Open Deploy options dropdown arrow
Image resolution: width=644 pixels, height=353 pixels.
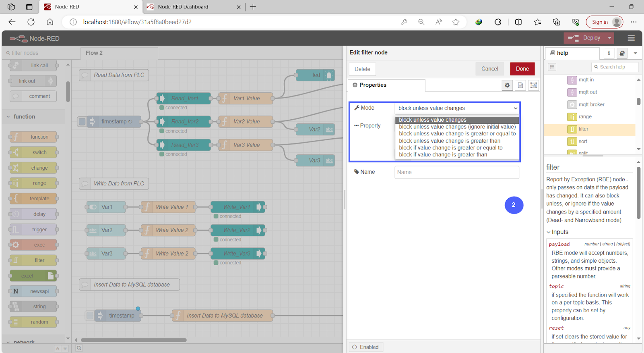click(x=609, y=38)
